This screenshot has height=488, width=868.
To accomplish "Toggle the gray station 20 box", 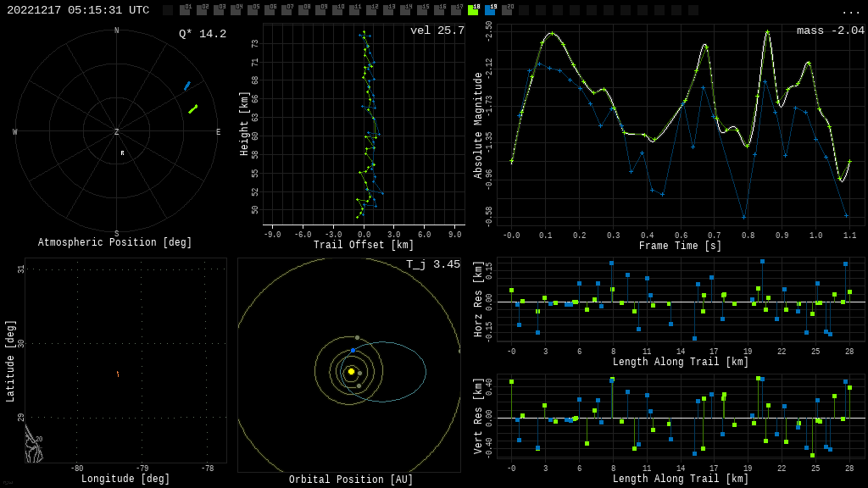I will point(507,10).
